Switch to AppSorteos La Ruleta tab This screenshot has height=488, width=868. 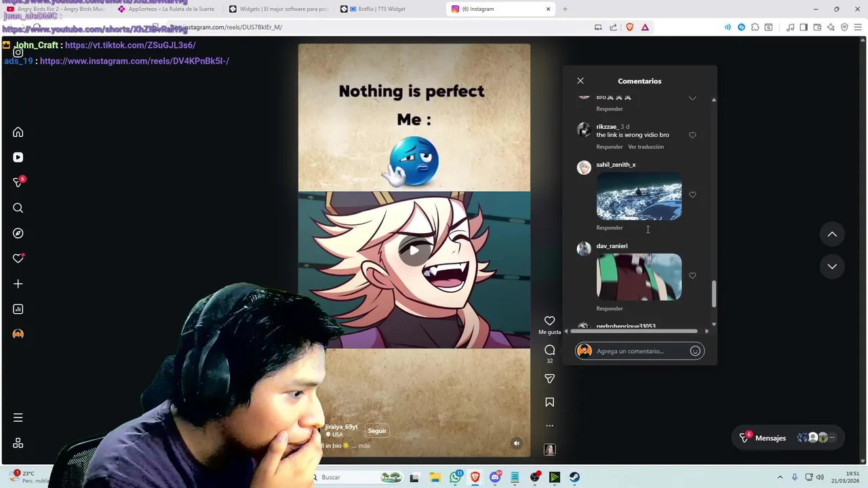point(165,9)
